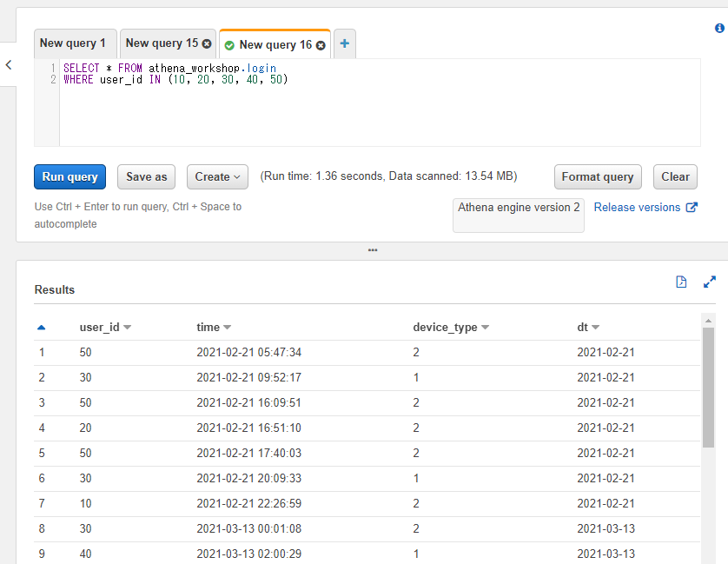Click the Format query button
Screen dimensions: 728x564
coord(598,177)
